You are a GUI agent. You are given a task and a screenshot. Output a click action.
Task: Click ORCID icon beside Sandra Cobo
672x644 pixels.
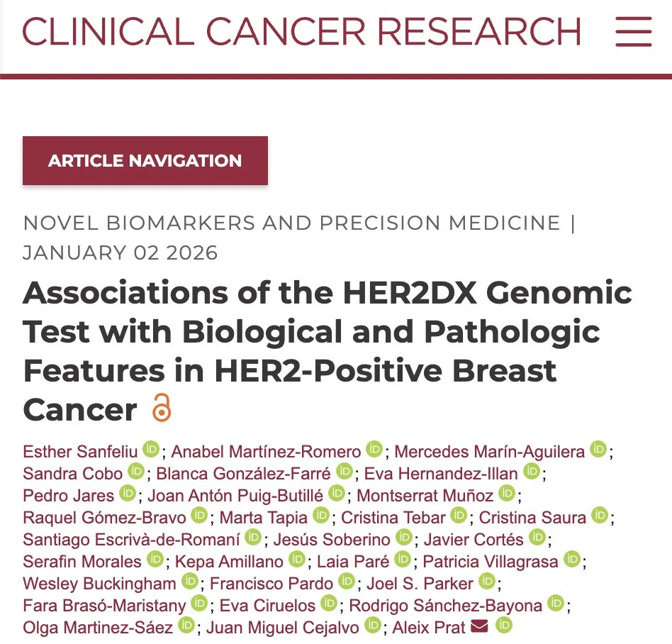coord(135,472)
